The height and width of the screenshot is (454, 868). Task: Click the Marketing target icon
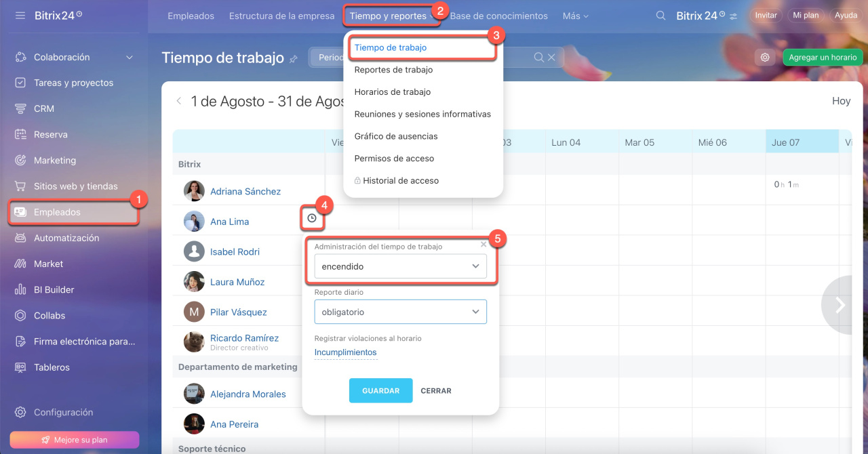(x=20, y=161)
